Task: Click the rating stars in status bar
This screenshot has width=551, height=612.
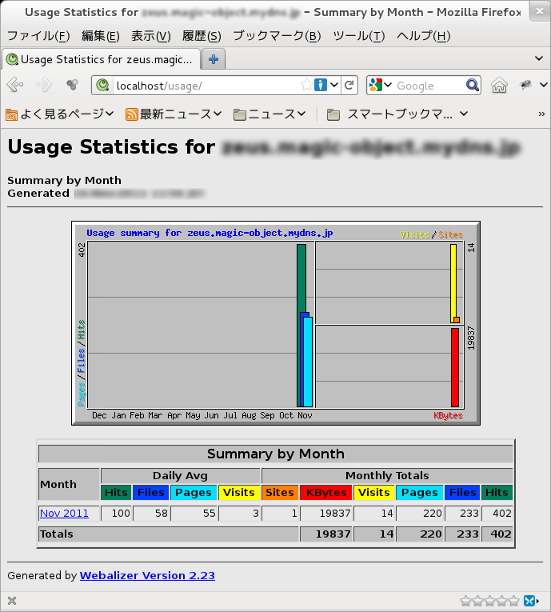Action: pyautogui.click(x=490, y=600)
